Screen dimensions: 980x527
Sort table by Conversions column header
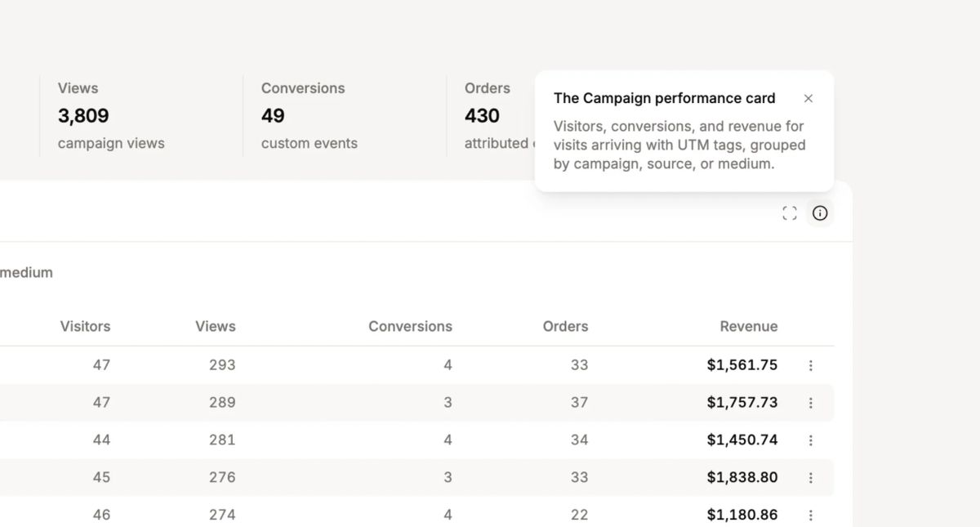(410, 326)
